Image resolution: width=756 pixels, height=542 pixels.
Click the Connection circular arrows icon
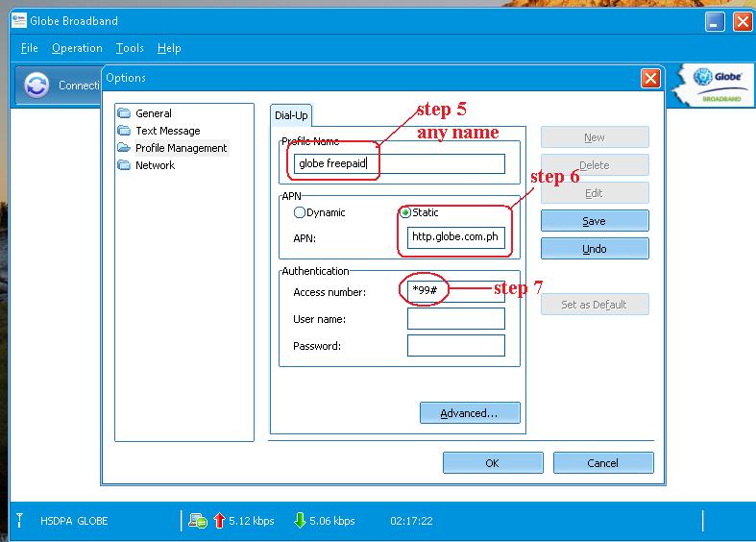coord(37,85)
